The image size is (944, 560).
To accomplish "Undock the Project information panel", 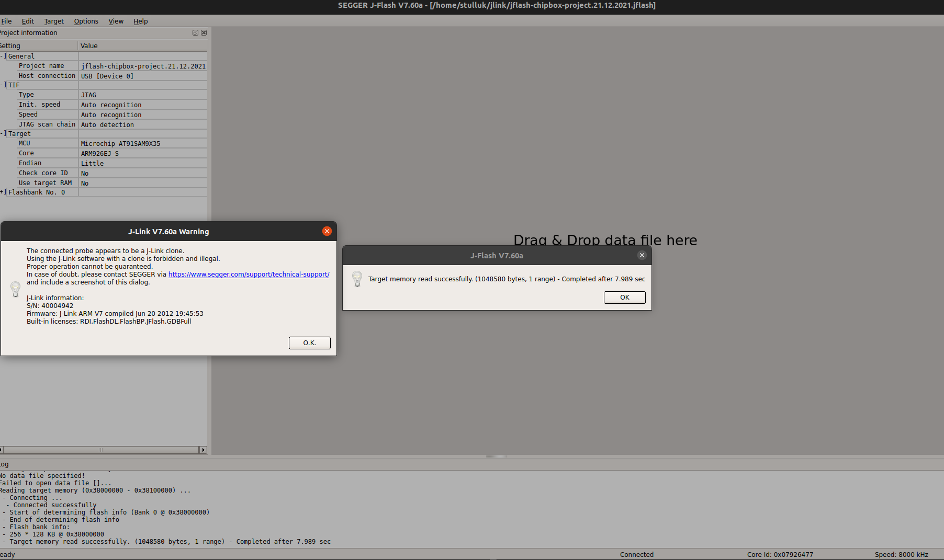I will point(195,32).
